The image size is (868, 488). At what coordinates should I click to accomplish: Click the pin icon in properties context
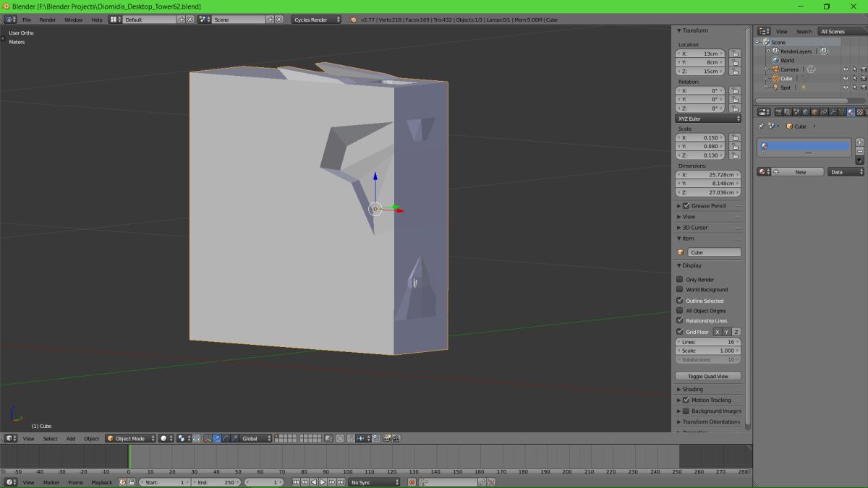point(761,126)
